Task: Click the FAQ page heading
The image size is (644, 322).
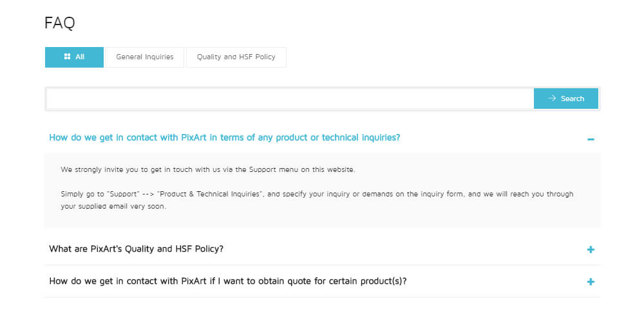Action: point(60,23)
